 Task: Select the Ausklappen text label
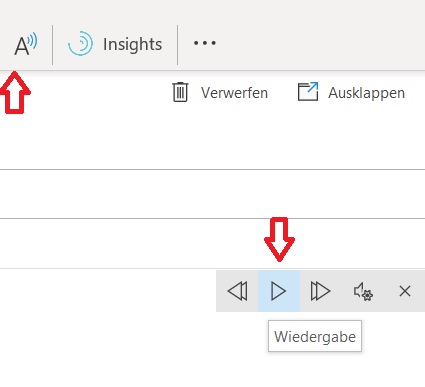(x=366, y=93)
